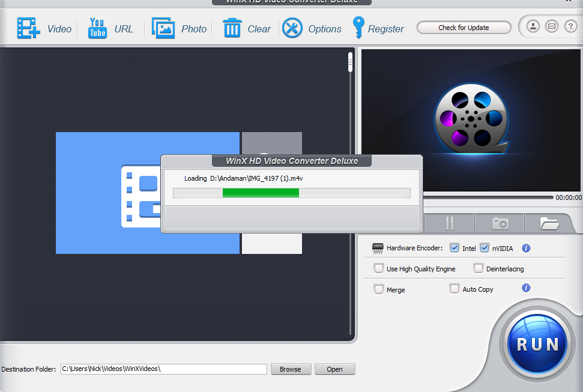Click the Video toolbar label
583x392 pixels.
pos(59,29)
